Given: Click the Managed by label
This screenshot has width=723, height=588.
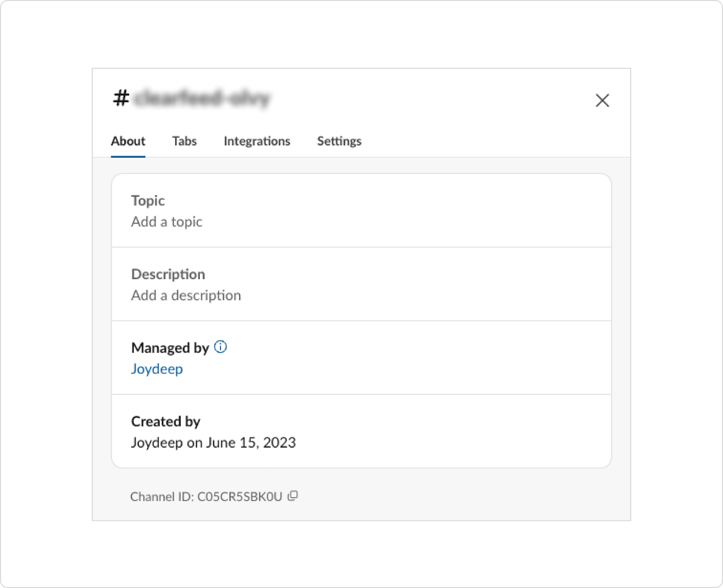Looking at the screenshot, I should pos(169,348).
